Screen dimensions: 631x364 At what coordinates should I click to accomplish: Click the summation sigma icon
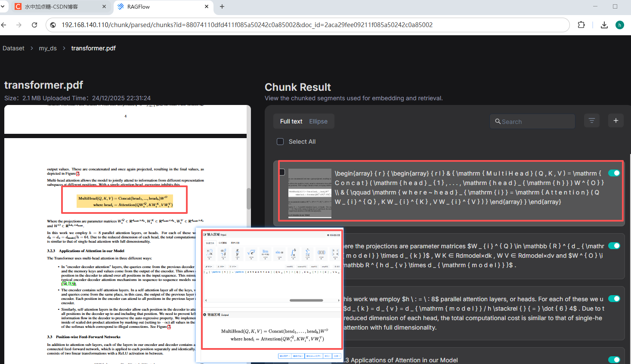pos(307,254)
